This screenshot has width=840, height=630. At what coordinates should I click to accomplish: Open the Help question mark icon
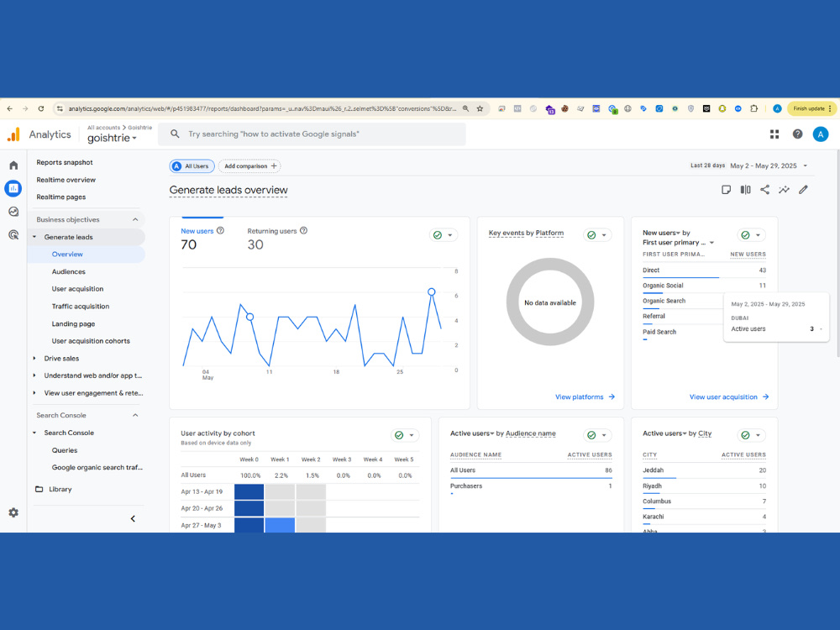(798, 134)
